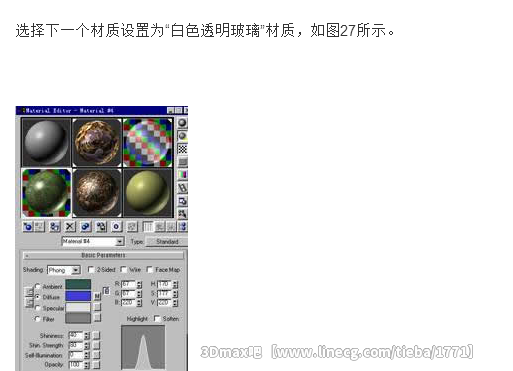513x371 pixels.
Task: Click the V value field
Action: click(165, 303)
